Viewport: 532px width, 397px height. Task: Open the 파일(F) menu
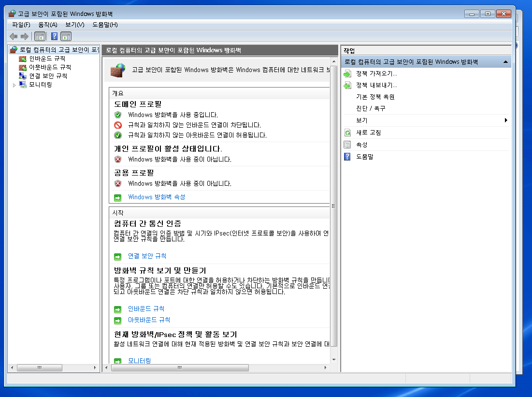point(21,25)
